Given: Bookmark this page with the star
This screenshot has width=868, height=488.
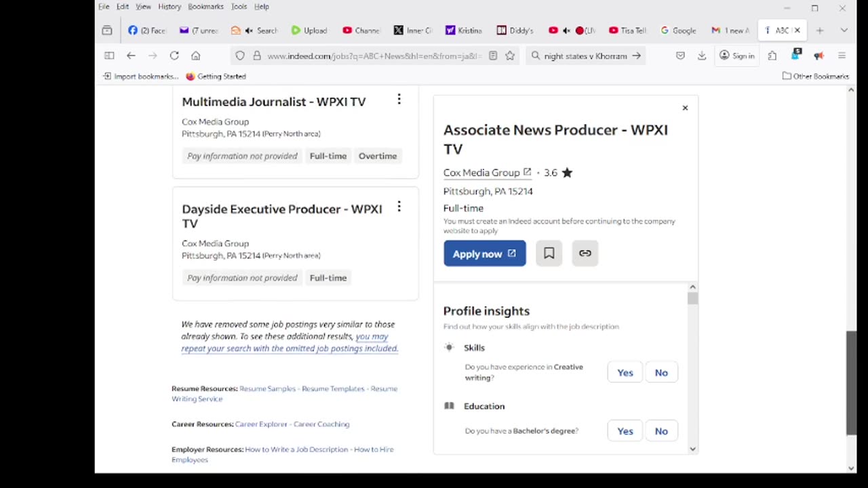Looking at the screenshot, I should tap(510, 56).
